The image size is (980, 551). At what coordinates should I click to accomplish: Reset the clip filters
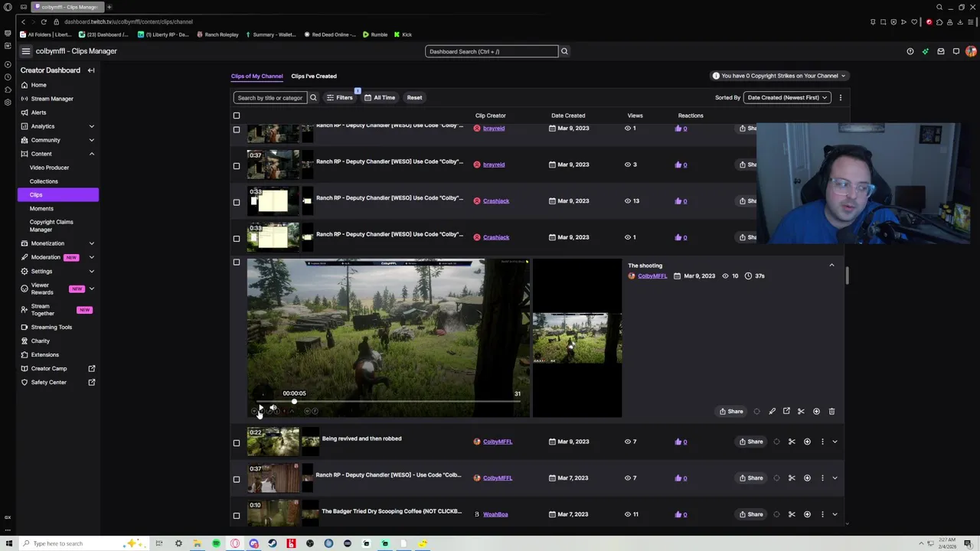(414, 97)
